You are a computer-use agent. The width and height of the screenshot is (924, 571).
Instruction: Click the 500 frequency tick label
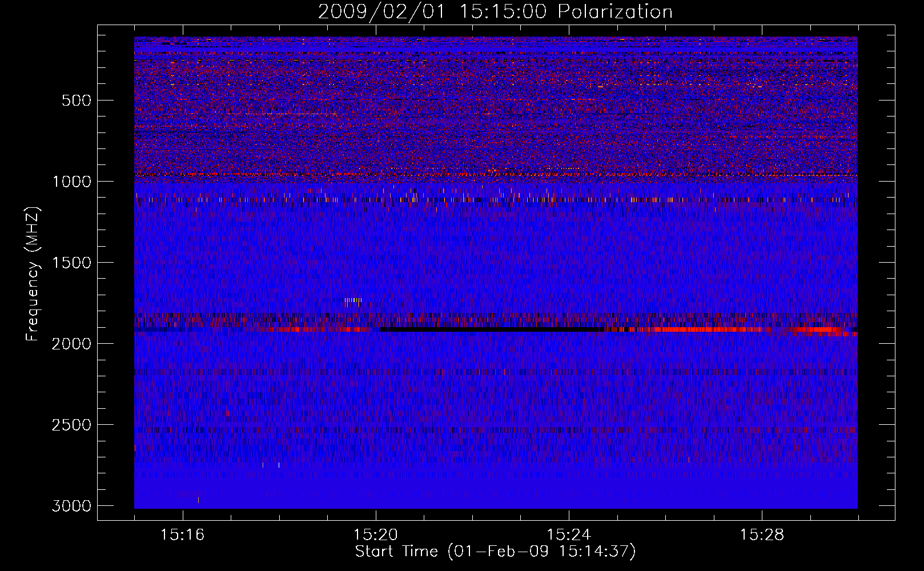(x=77, y=100)
